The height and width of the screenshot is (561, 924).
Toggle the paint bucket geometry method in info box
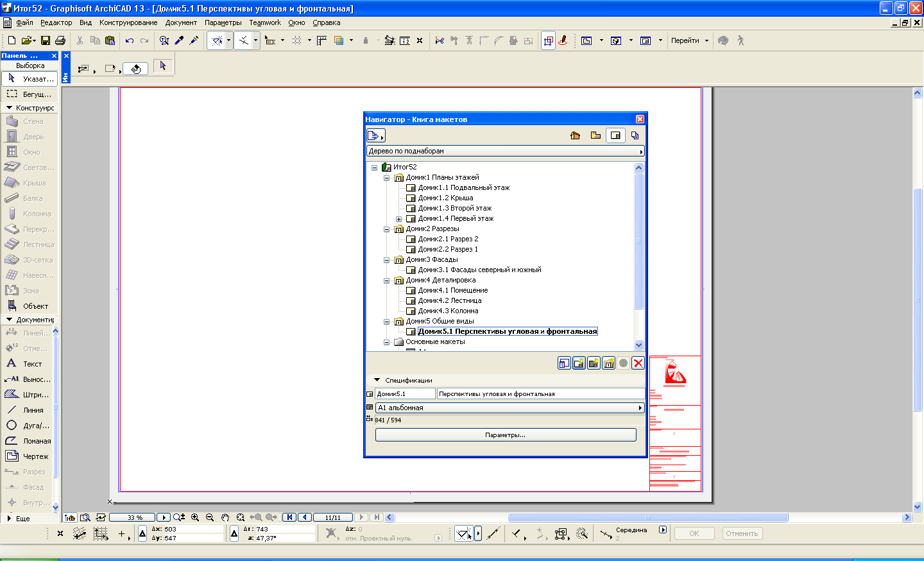(x=135, y=69)
